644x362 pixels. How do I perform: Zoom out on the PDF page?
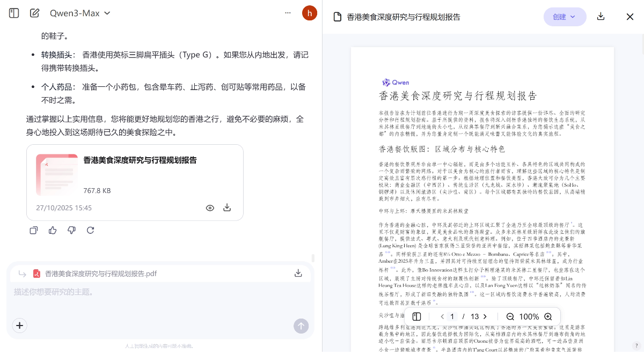tap(510, 316)
